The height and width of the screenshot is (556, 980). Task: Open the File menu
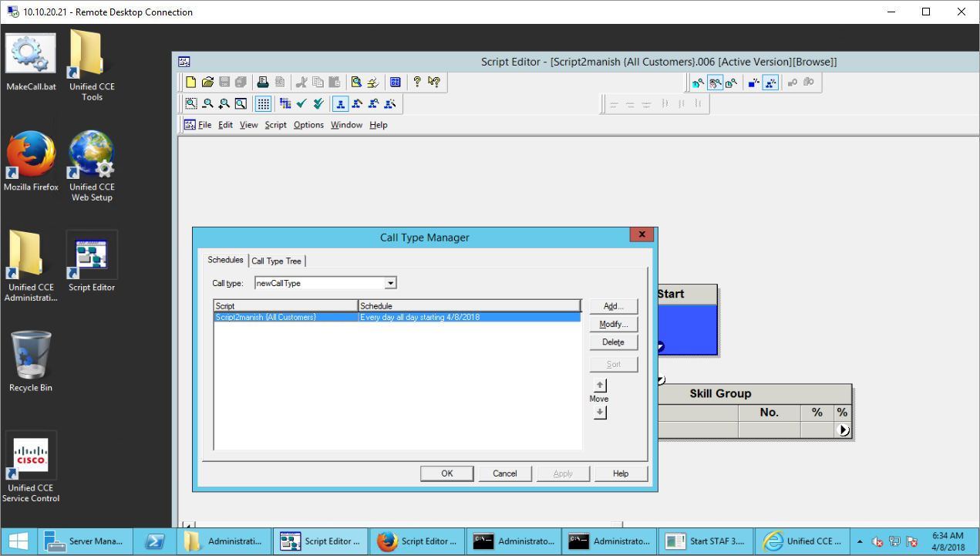204,125
